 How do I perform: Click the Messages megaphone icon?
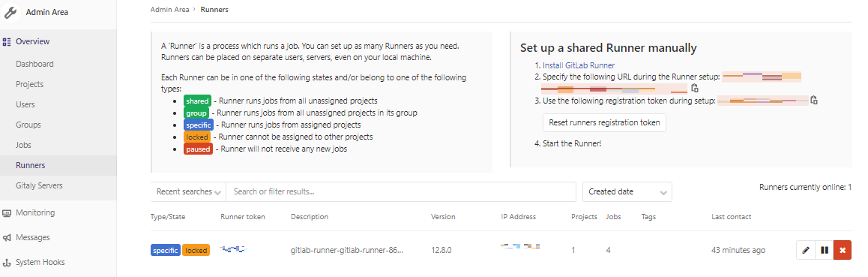(x=7, y=238)
